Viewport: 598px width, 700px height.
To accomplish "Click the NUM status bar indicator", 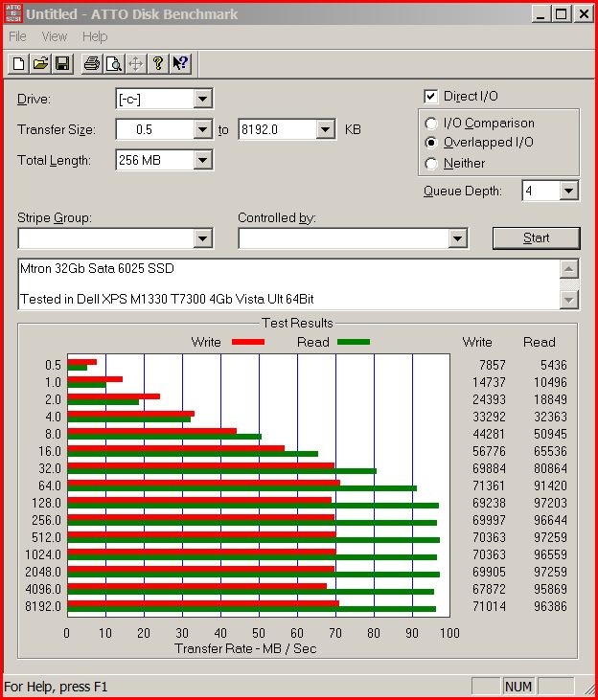I will 518,687.
